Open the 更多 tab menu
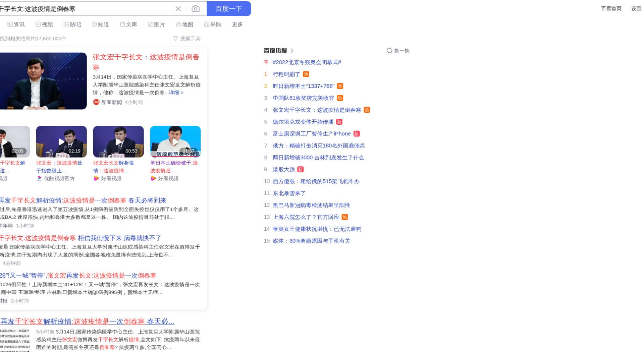This screenshot has width=644, height=352. [x=237, y=24]
